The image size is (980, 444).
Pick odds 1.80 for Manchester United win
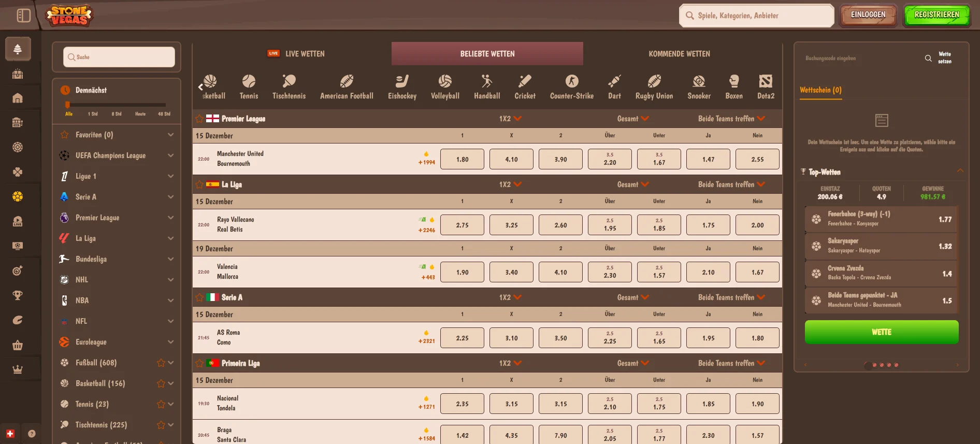click(462, 159)
